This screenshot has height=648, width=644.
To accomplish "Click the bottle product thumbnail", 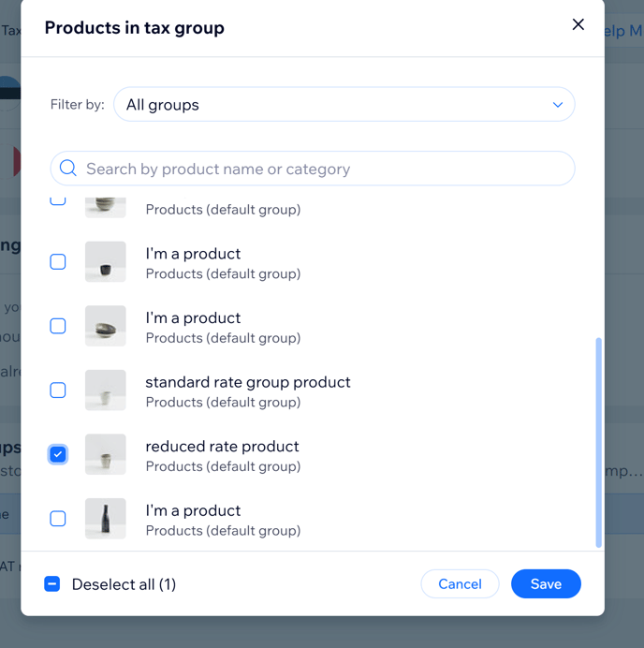I will pyautogui.click(x=106, y=519).
